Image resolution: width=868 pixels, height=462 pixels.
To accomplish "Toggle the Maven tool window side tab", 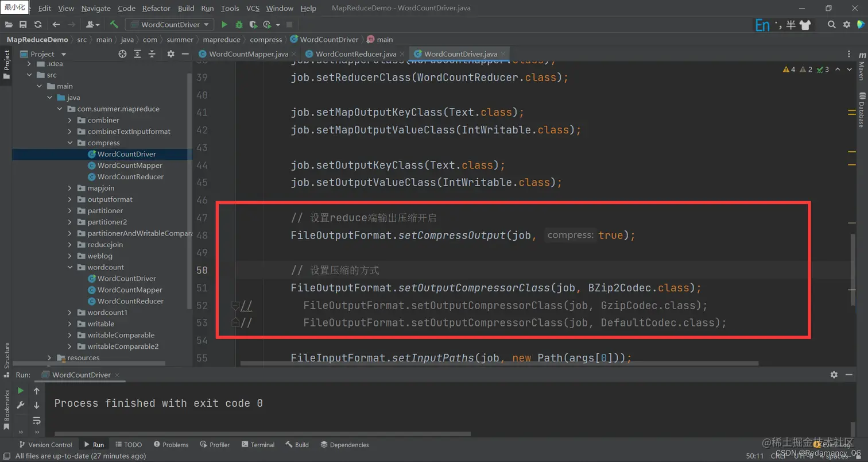I will [862, 67].
